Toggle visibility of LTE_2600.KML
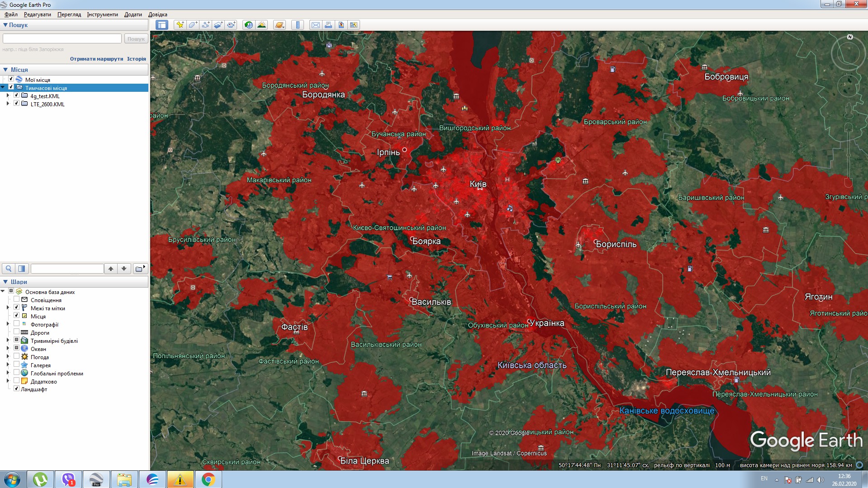Image resolution: width=868 pixels, height=488 pixels. [x=17, y=104]
